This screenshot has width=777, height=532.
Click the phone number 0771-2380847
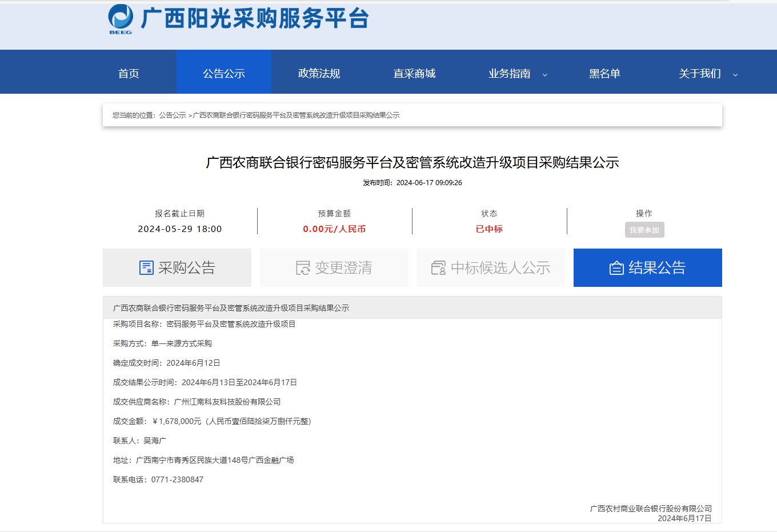tap(177, 479)
